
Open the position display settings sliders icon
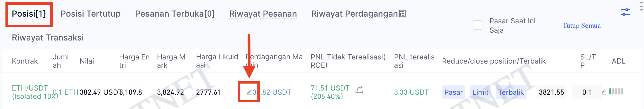[625, 12]
